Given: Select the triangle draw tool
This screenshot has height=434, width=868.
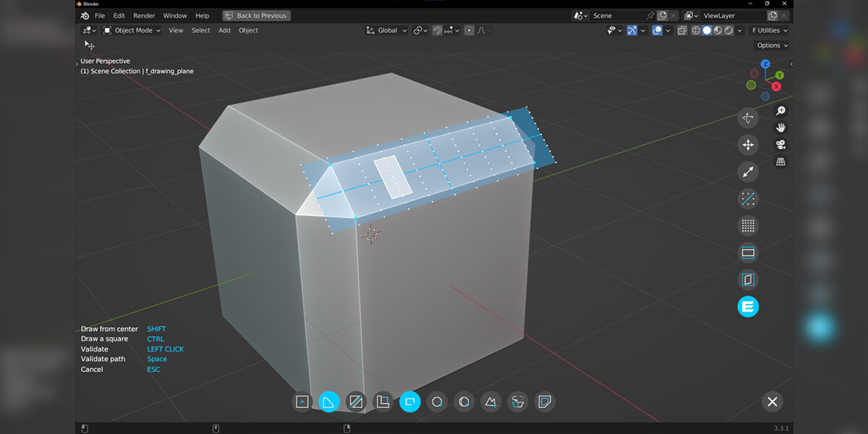Looking at the screenshot, I should (x=490, y=401).
